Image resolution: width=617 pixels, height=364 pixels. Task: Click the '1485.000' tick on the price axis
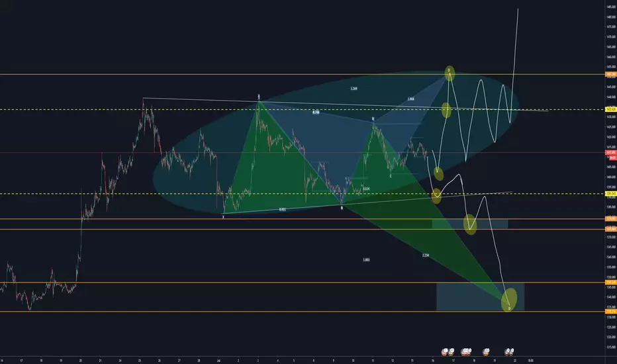pos(611,7)
